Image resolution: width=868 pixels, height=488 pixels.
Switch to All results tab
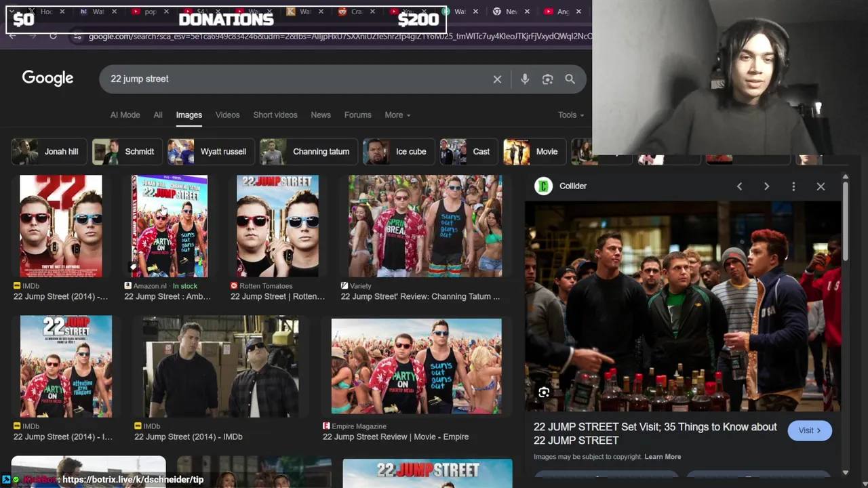coord(158,115)
